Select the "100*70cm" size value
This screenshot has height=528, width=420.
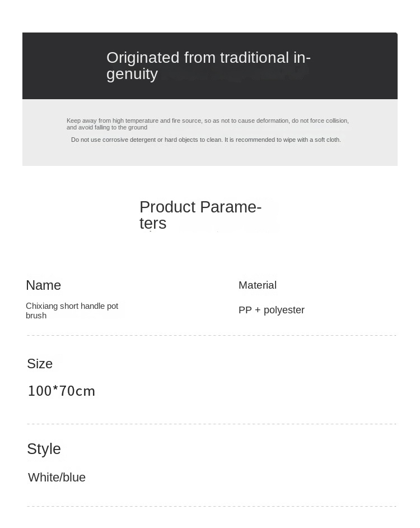coord(62,391)
